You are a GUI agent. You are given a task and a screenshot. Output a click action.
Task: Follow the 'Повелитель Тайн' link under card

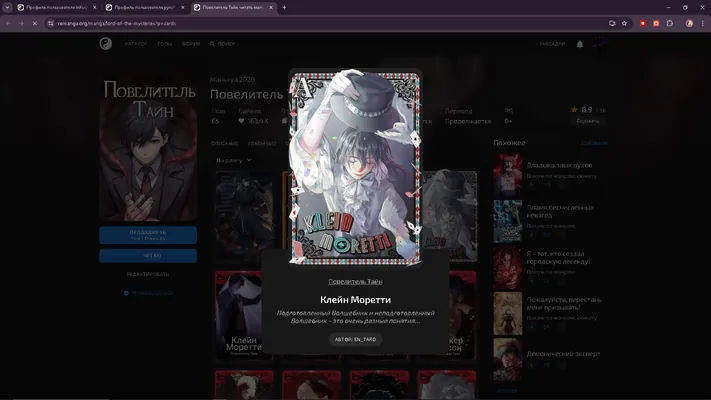click(356, 282)
